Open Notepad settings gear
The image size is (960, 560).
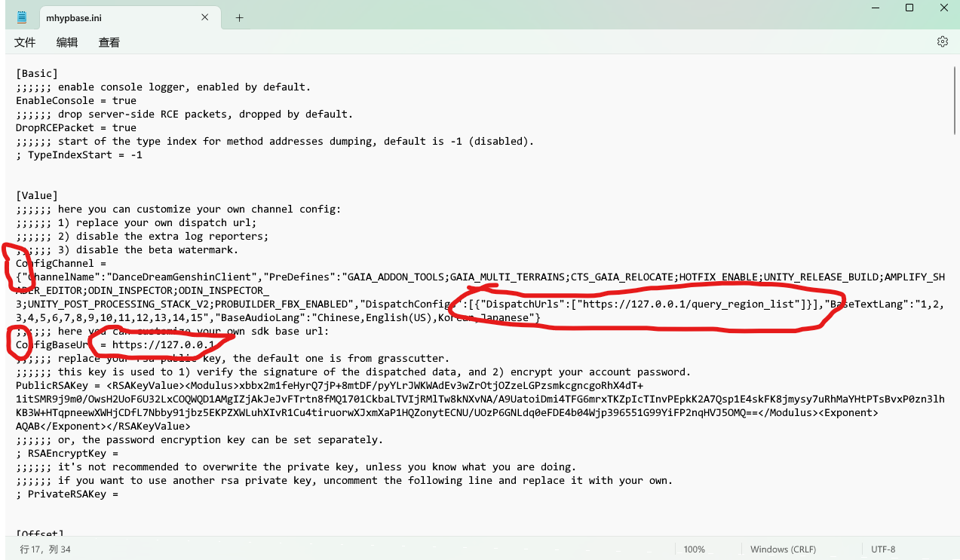click(x=942, y=42)
